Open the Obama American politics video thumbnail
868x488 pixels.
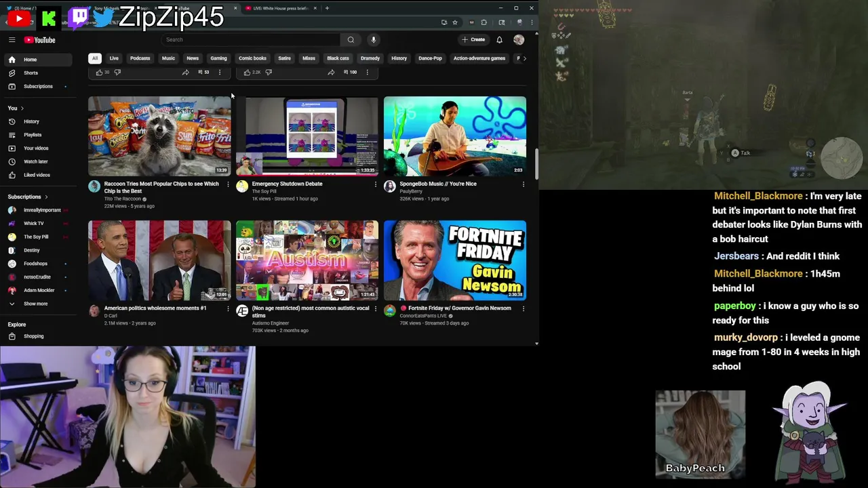click(159, 260)
